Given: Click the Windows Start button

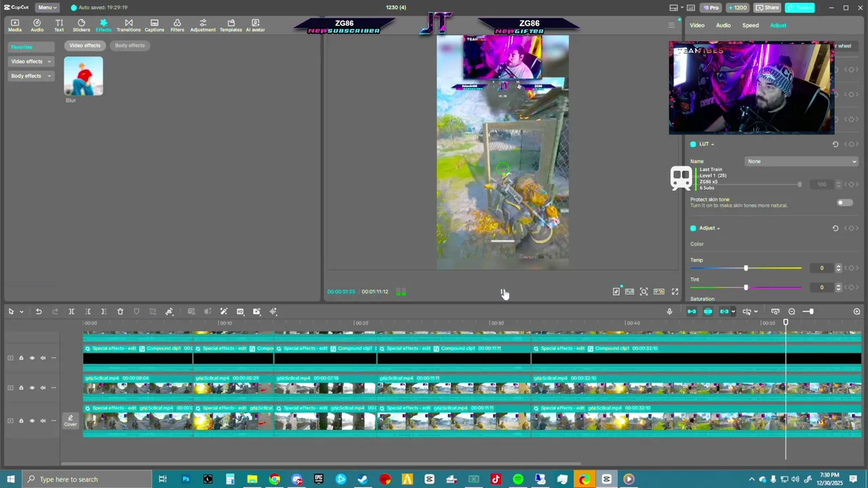Looking at the screenshot, I should pos(11,479).
